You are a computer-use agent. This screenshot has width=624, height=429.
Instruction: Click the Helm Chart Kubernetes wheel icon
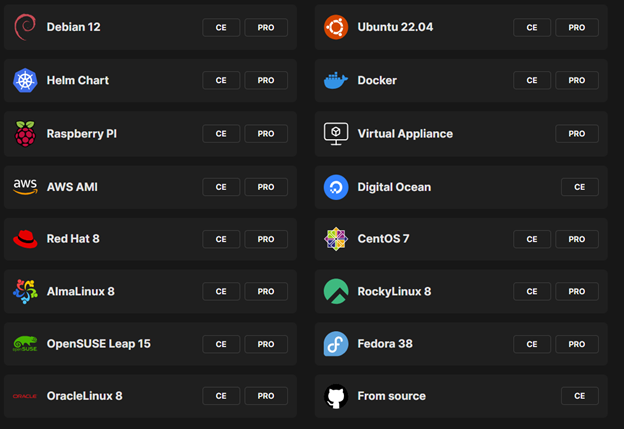pyautogui.click(x=25, y=80)
